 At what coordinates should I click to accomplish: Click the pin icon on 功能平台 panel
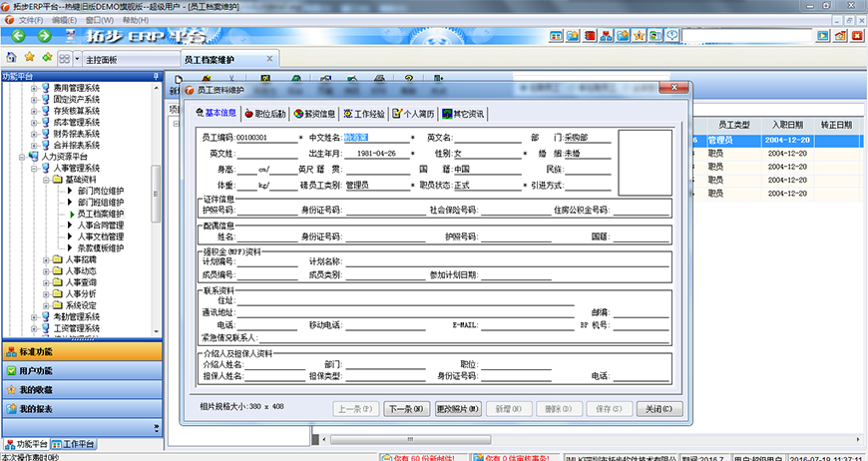[155, 77]
